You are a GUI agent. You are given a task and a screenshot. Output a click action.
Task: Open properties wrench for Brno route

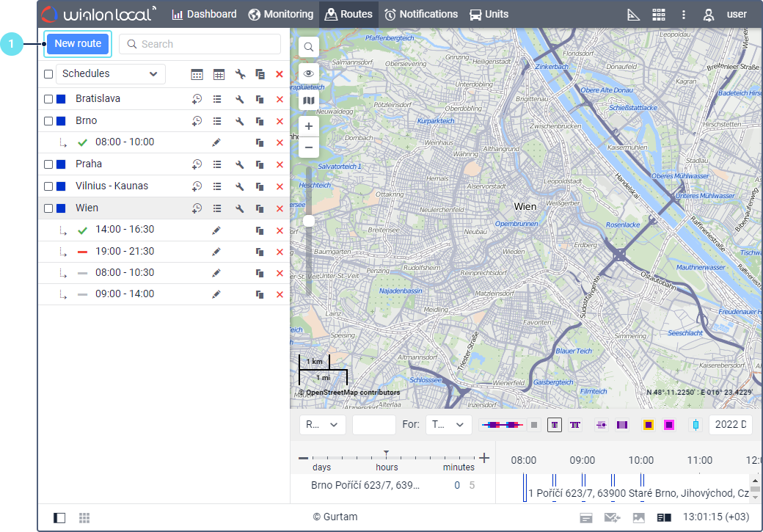[239, 122]
